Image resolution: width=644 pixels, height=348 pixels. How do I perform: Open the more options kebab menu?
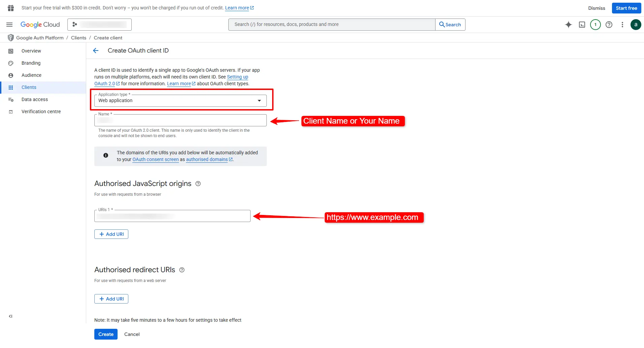622,25
